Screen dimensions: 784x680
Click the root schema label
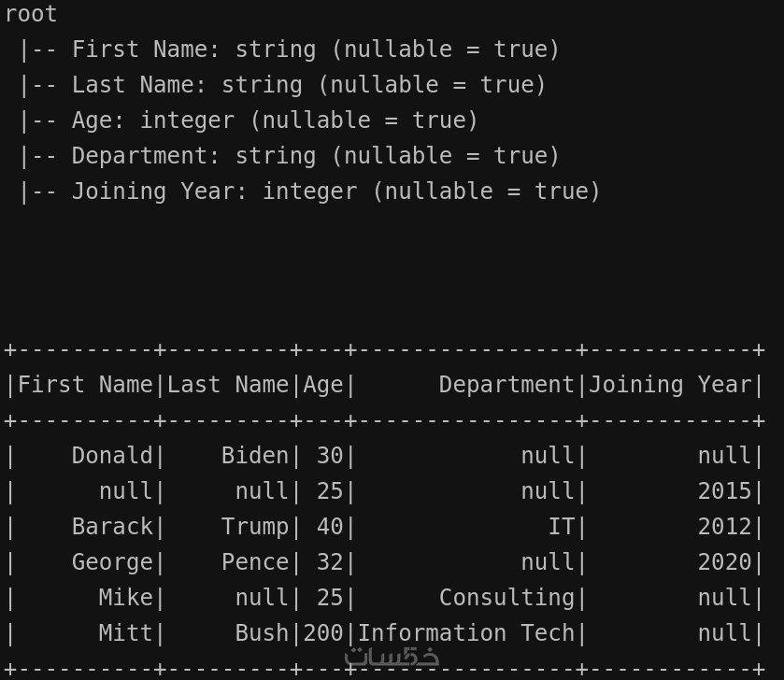pyautogui.click(x=31, y=14)
